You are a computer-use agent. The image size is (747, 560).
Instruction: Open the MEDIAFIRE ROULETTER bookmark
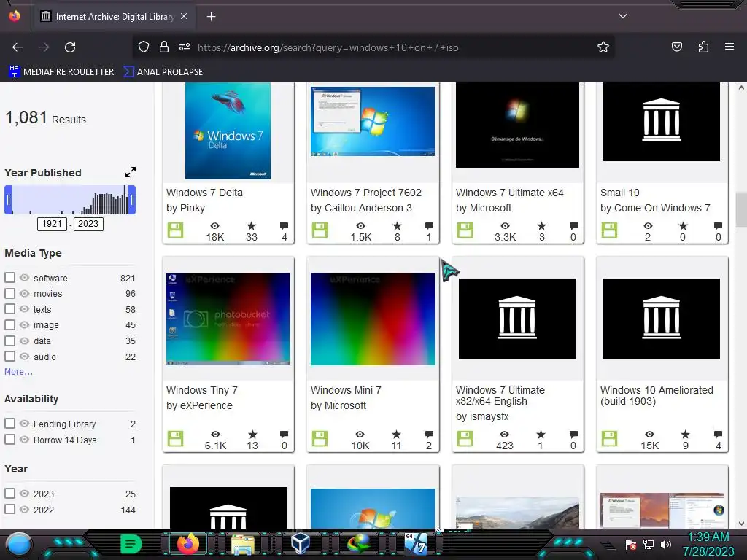pyautogui.click(x=61, y=72)
